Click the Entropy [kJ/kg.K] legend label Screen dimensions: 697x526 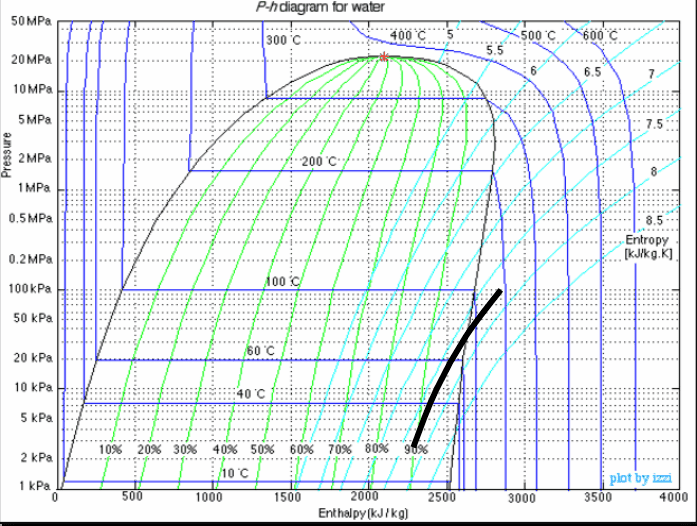641,247
